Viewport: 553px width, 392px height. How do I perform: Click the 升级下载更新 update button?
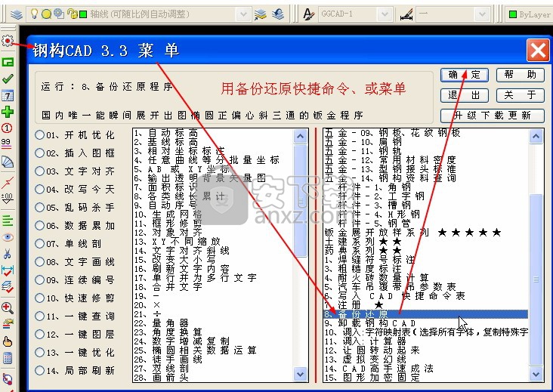[493, 116]
